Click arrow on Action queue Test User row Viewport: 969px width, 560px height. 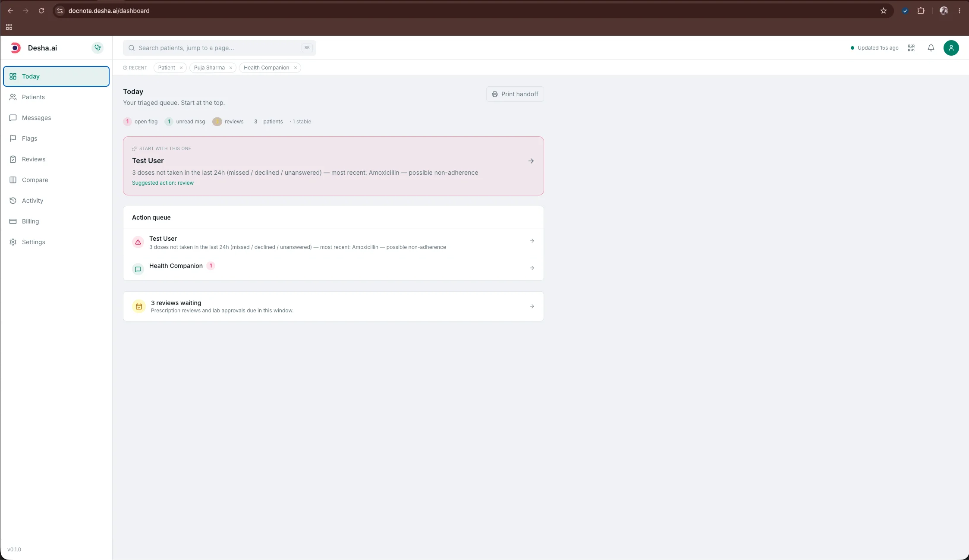click(x=532, y=241)
